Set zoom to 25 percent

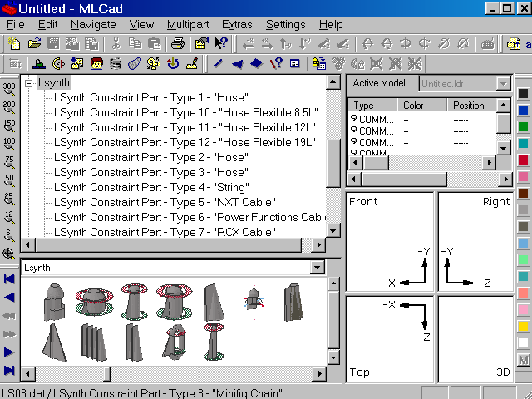pyautogui.click(x=9, y=199)
